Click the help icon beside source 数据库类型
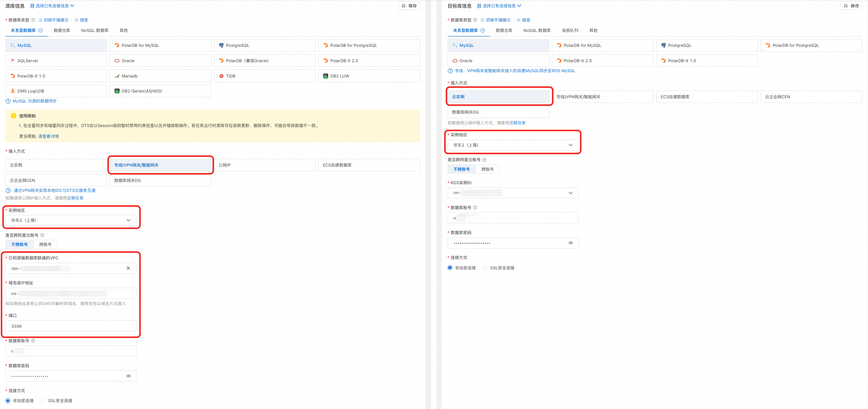The width and height of the screenshot is (868, 409). click(33, 20)
